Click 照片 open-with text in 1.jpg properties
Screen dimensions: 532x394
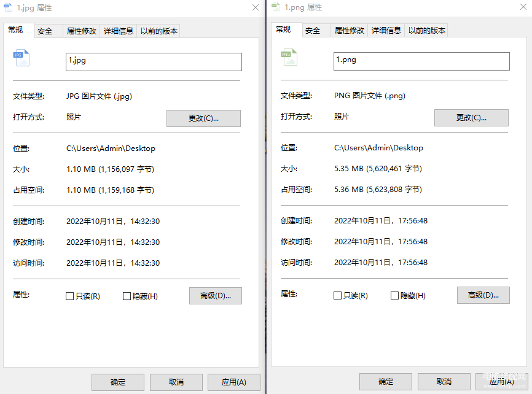[x=74, y=117]
